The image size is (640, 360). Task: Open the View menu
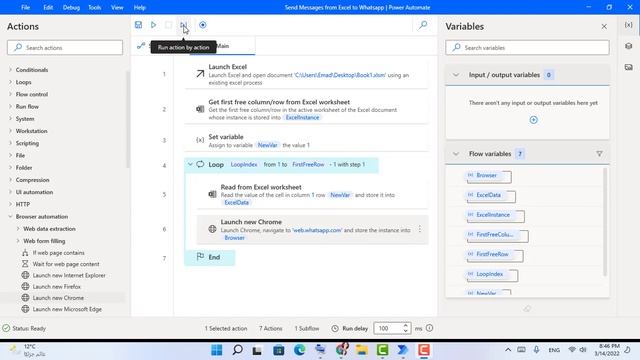117,7
